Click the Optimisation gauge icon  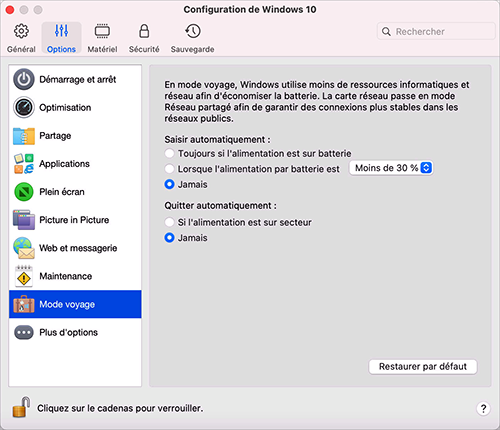click(24, 107)
